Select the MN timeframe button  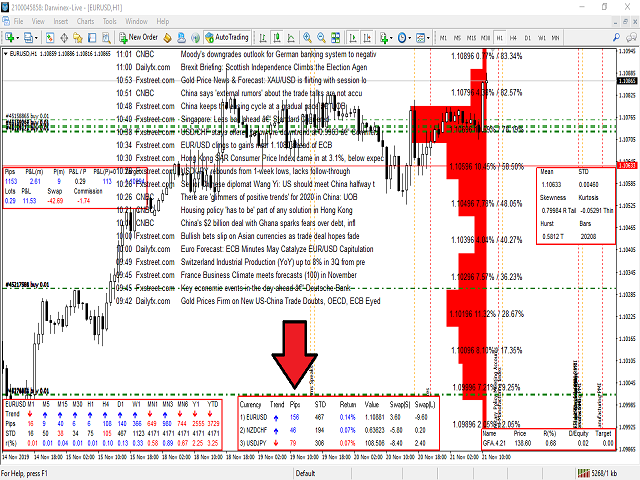556,38
